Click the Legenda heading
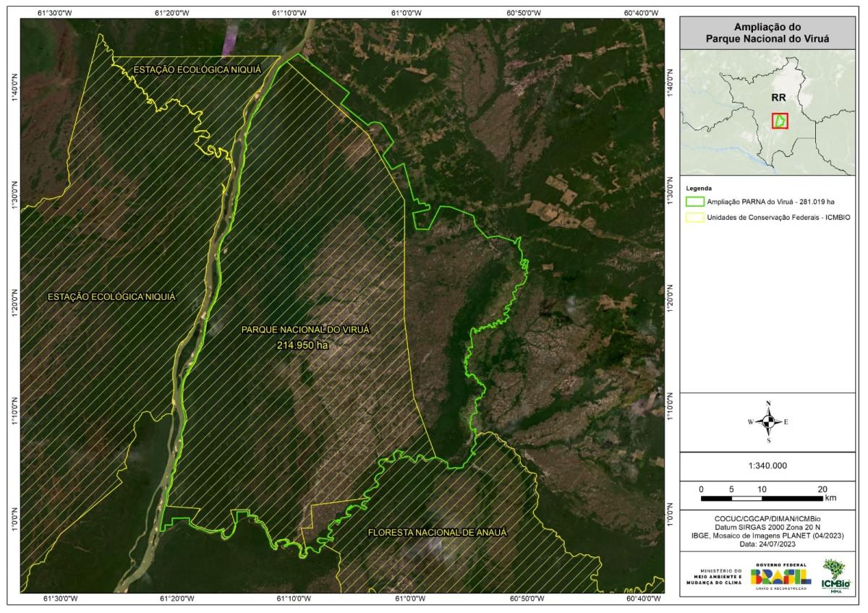Image resolution: width=868 pixels, height=613 pixels. pos(699,187)
